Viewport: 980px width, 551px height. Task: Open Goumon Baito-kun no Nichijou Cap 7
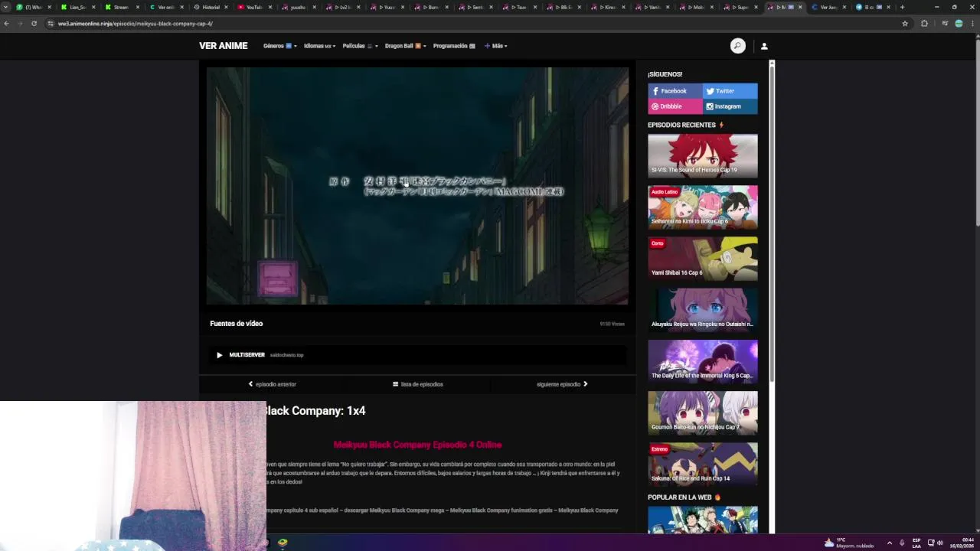[x=703, y=412]
